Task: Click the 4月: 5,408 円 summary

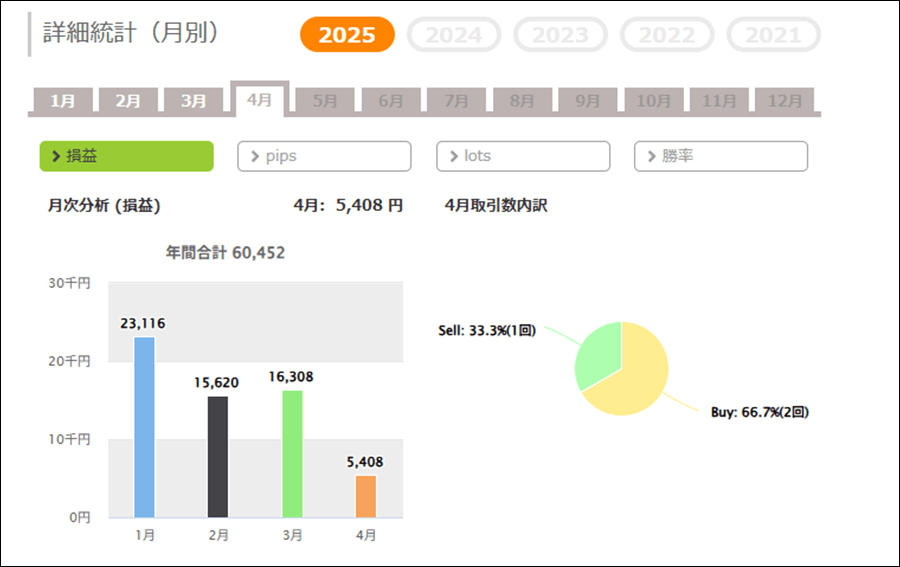Action: coord(348,205)
